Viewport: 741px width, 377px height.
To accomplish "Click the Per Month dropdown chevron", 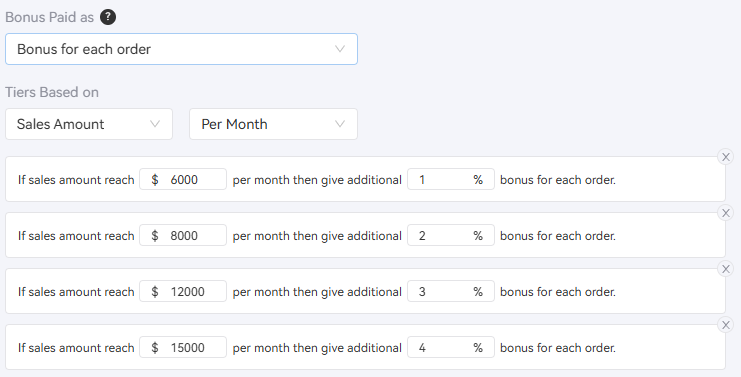I will click(x=340, y=124).
